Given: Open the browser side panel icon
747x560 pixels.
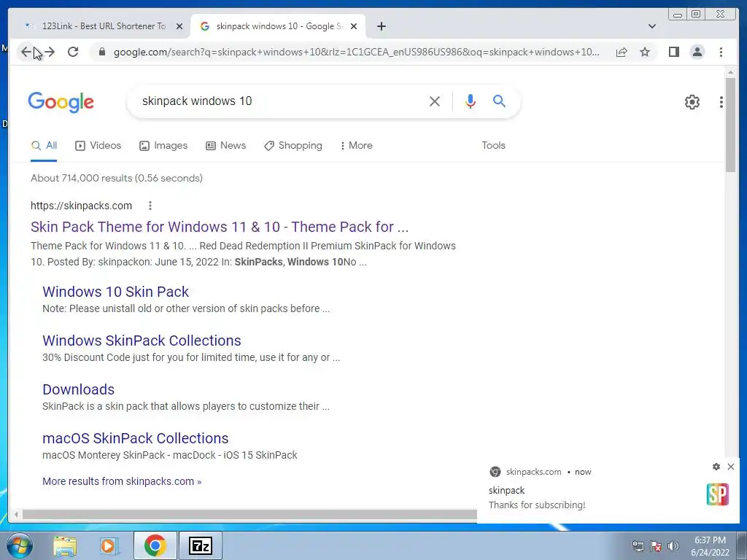Looking at the screenshot, I should pyautogui.click(x=673, y=52).
